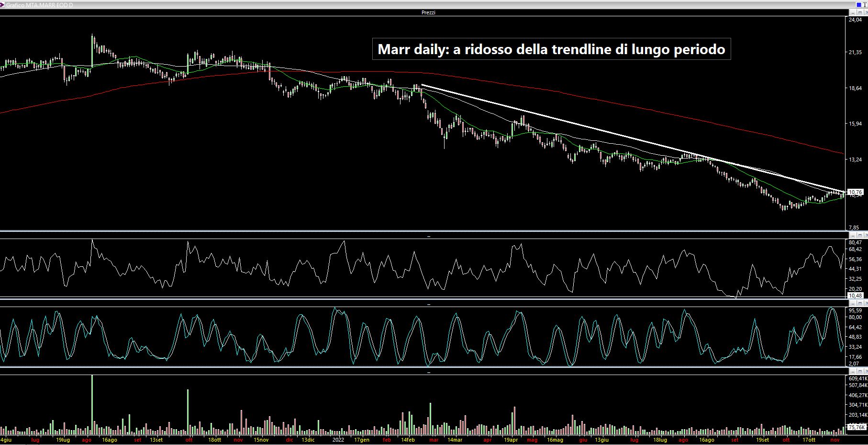The width and height of the screenshot is (868, 445).
Task: Open the chart window system icon
Action: 2,5
